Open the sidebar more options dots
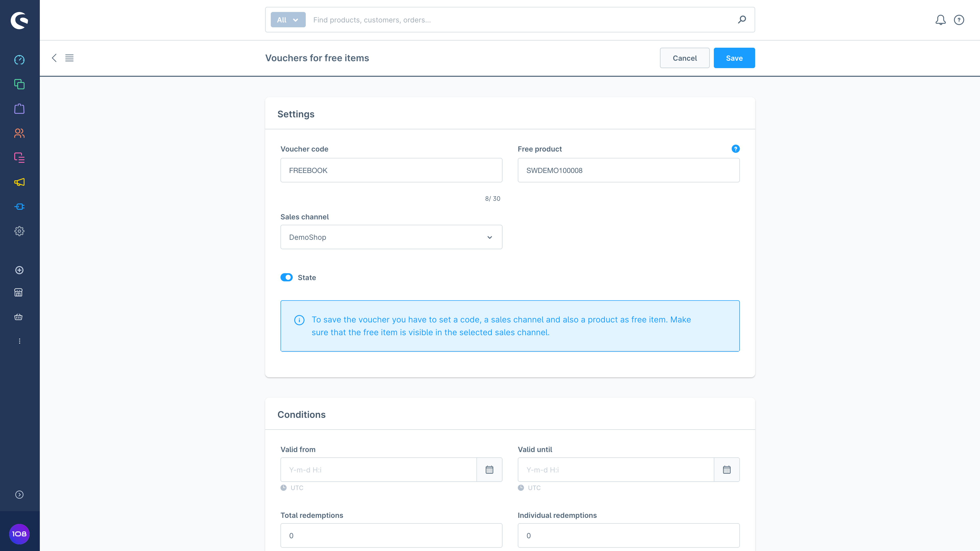Image resolution: width=980 pixels, height=551 pixels. [x=19, y=341]
